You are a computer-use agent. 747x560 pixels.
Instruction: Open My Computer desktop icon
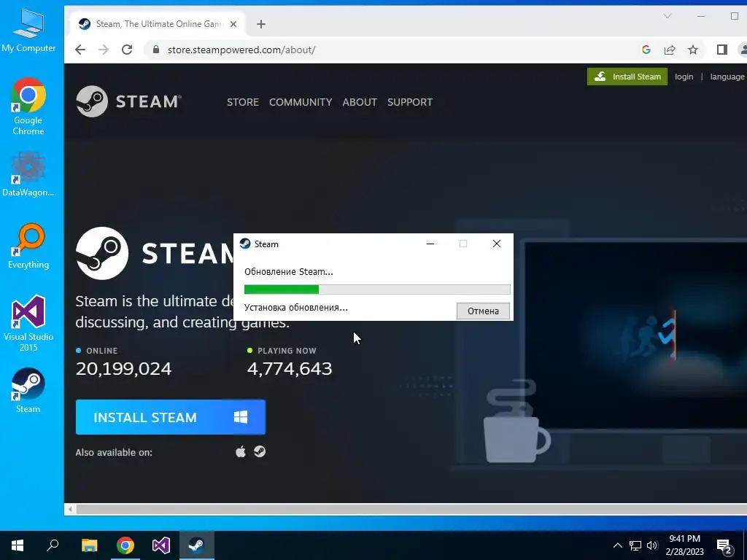tap(28, 30)
